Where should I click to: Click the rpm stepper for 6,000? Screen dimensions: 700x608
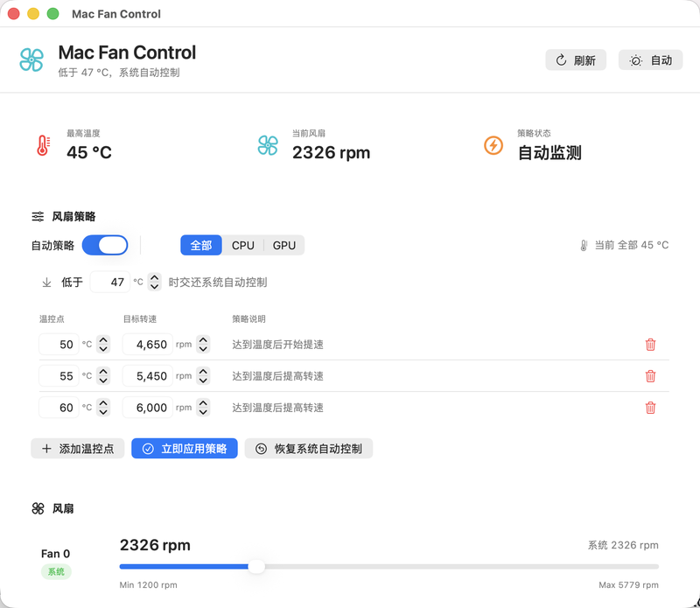pyautogui.click(x=204, y=407)
